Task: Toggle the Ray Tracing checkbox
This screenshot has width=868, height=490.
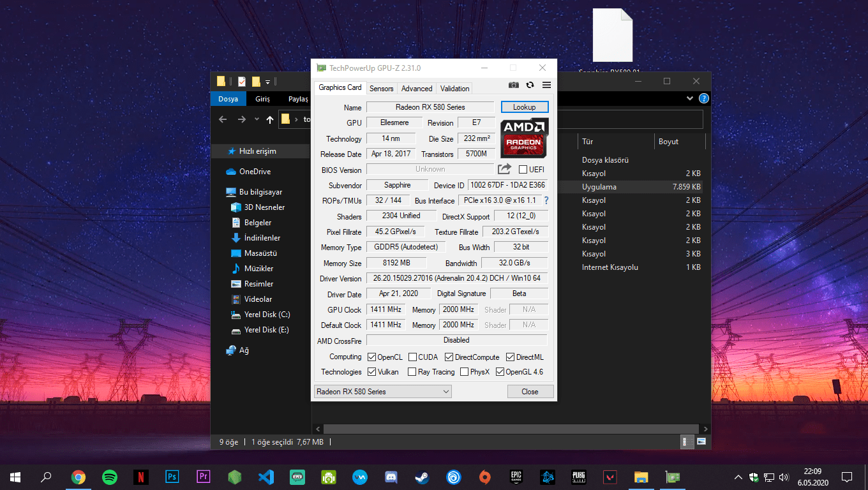Action: [x=413, y=372]
